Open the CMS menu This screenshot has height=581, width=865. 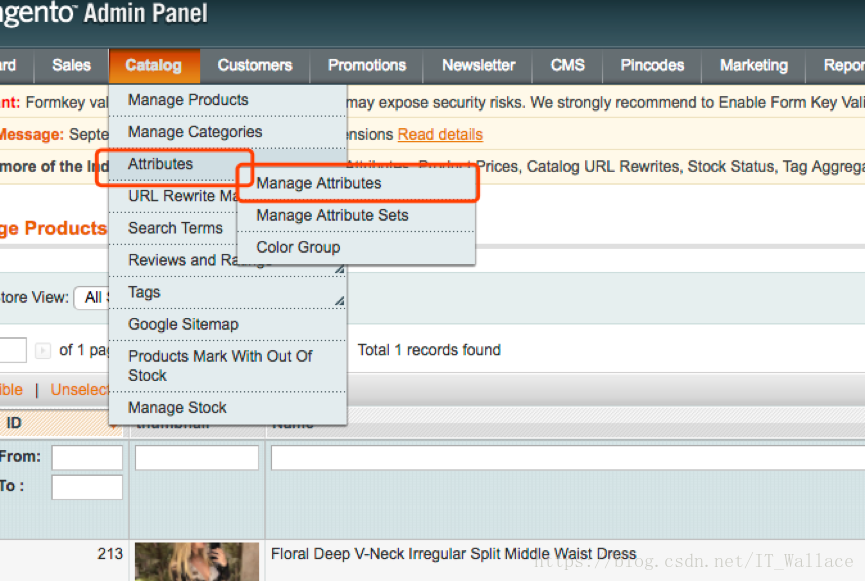pyautogui.click(x=568, y=66)
